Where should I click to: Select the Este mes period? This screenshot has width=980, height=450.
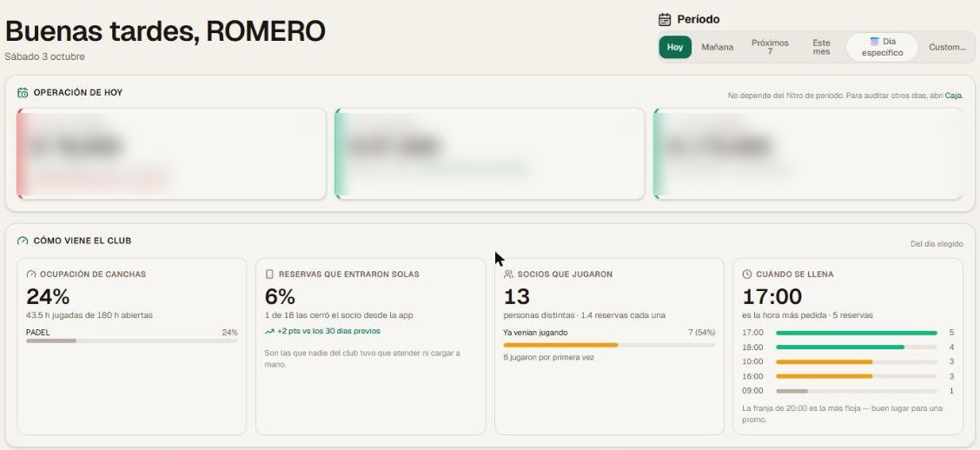tap(821, 47)
